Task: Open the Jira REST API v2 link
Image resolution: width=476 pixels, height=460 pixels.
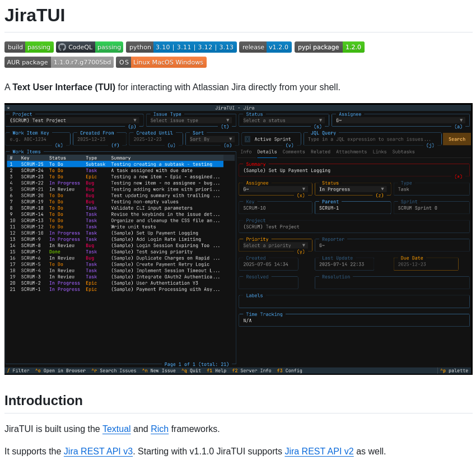Action: click(x=319, y=451)
